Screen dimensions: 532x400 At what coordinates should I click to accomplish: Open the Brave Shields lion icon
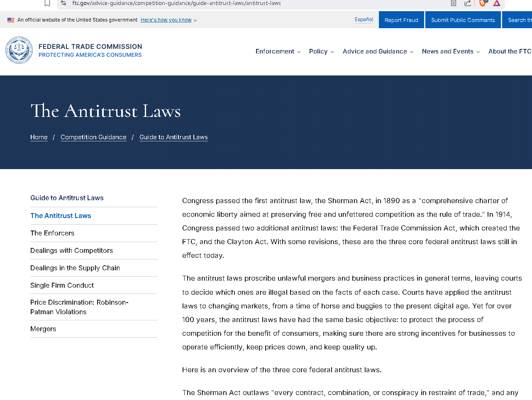[x=483, y=3]
